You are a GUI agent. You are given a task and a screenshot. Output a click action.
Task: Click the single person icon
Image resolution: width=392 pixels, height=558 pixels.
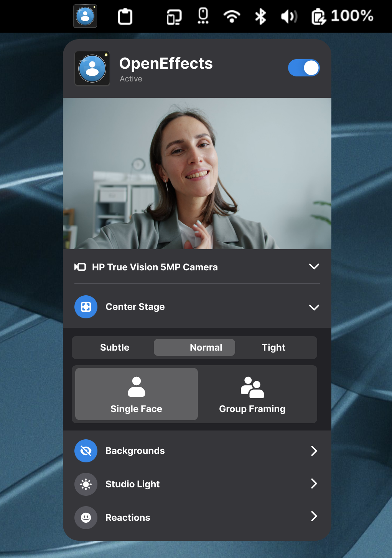tap(137, 387)
